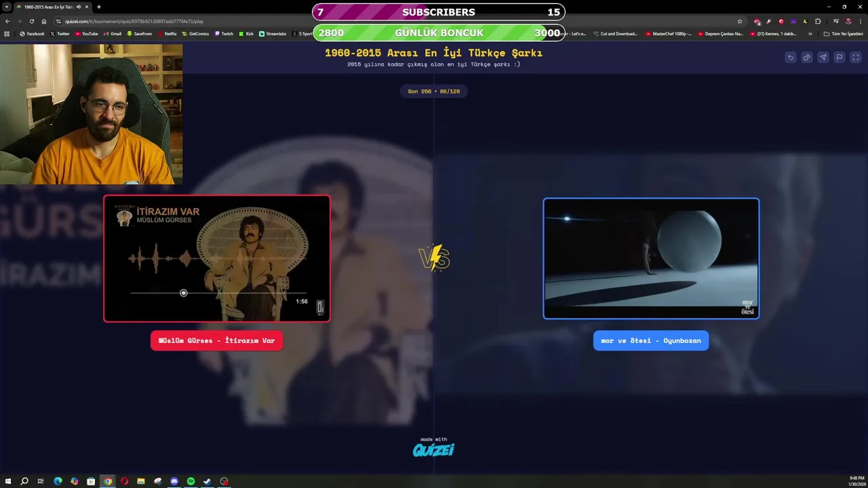
Task: Open Microsoft Store from the taskbar
Action: (91, 481)
